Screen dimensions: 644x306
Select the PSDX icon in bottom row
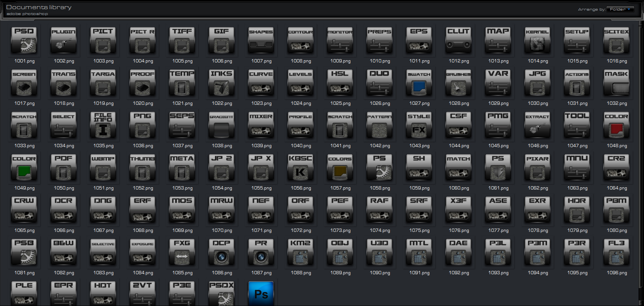[222, 293]
